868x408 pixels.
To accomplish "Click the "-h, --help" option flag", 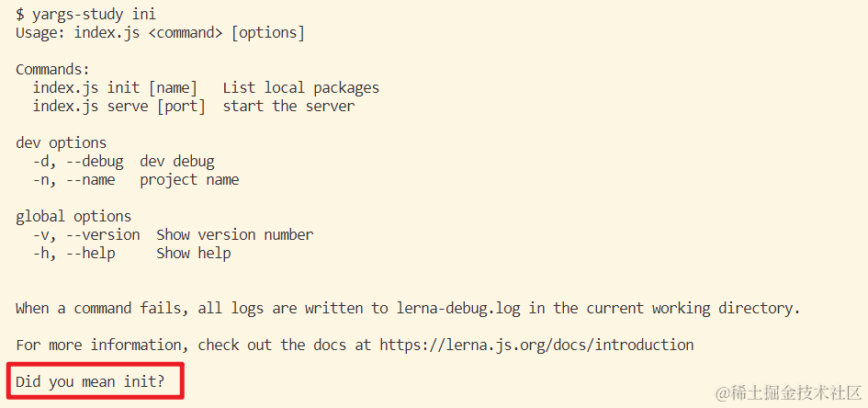I will coord(73,253).
